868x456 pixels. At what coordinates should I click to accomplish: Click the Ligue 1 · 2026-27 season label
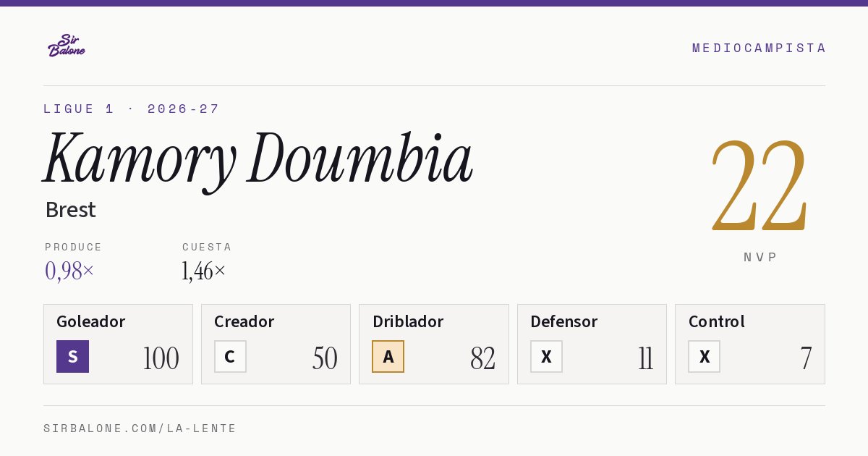click(132, 109)
